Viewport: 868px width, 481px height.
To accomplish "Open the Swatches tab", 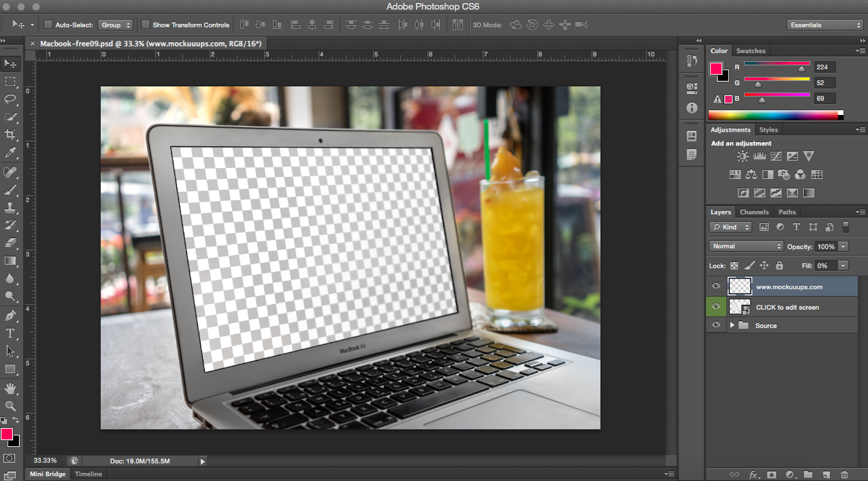I will (750, 51).
